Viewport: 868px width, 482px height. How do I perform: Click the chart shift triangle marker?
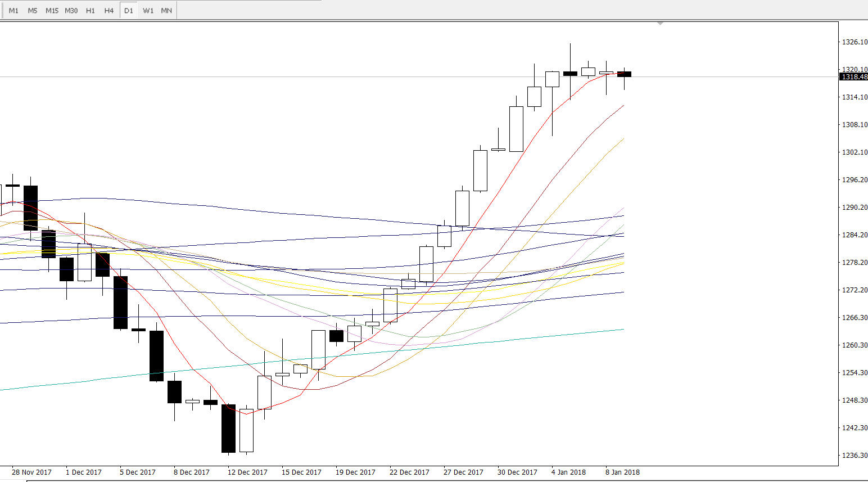coord(661,24)
